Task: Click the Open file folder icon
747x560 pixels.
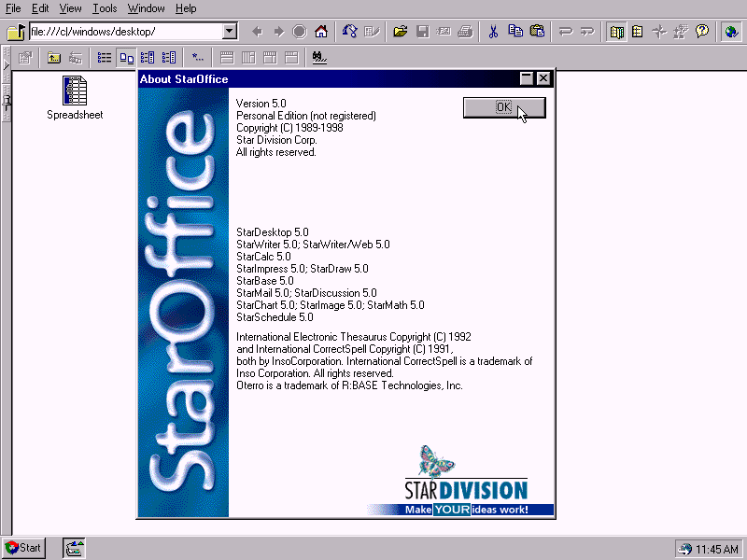Action: point(401,32)
